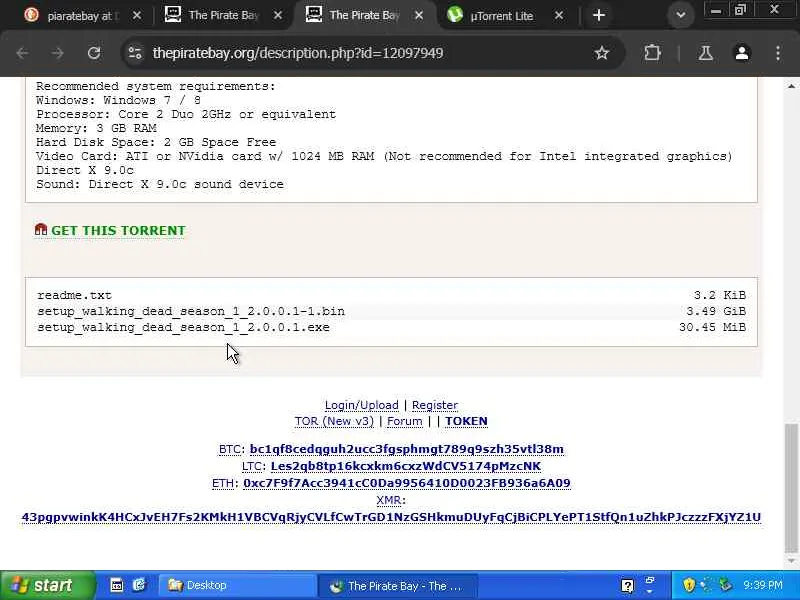Click the browser forward arrow
Viewport: 800px width, 600px height.
[58, 53]
